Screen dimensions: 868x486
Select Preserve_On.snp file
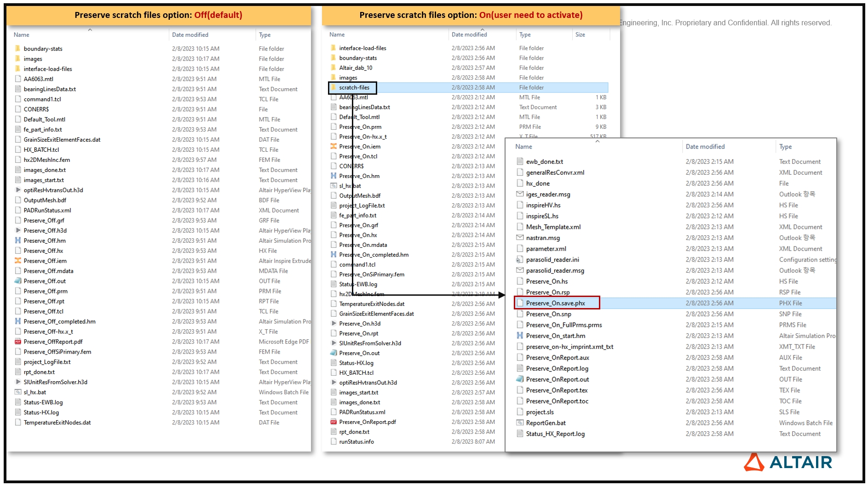[548, 314]
